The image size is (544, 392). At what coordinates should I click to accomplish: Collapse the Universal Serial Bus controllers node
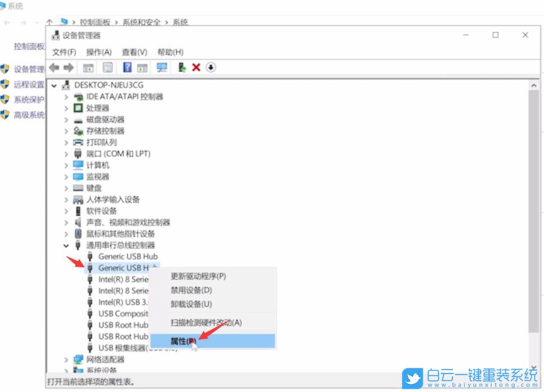pos(66,245)
